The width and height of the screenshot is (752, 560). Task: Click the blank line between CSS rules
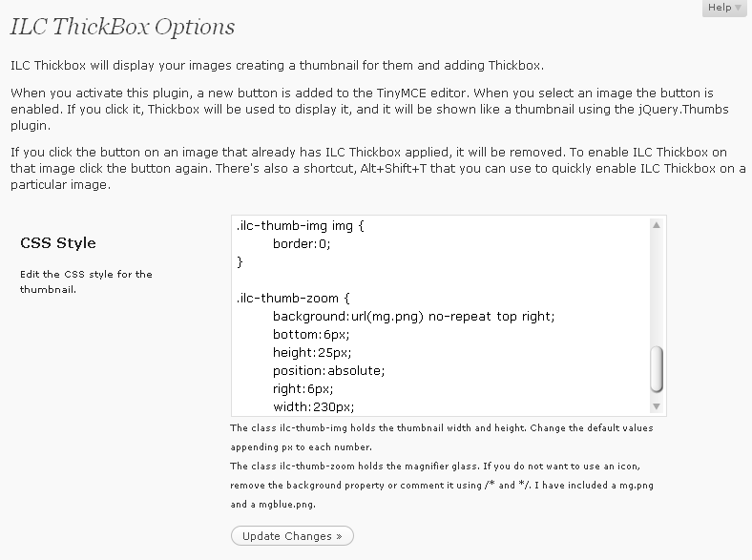441,280
